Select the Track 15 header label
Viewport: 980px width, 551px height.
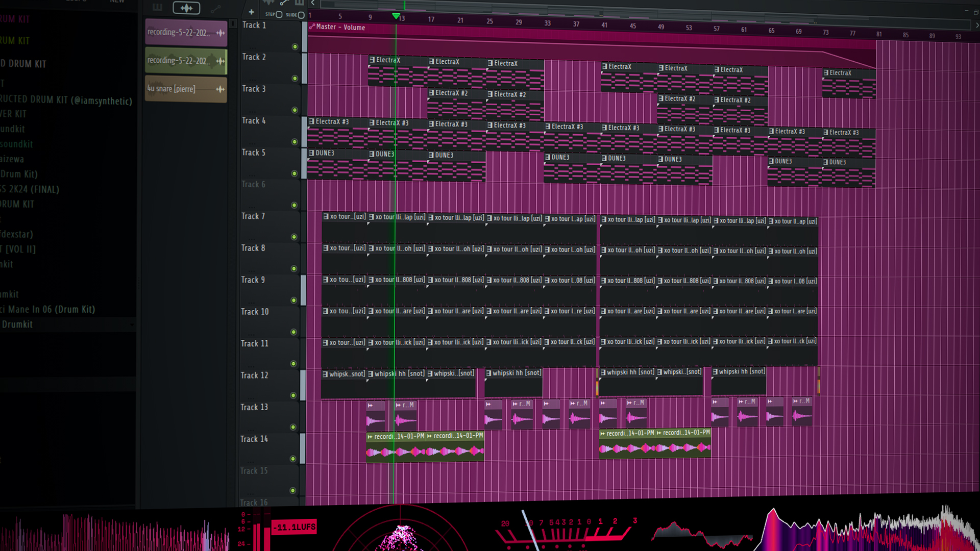(x=254, y=471)
